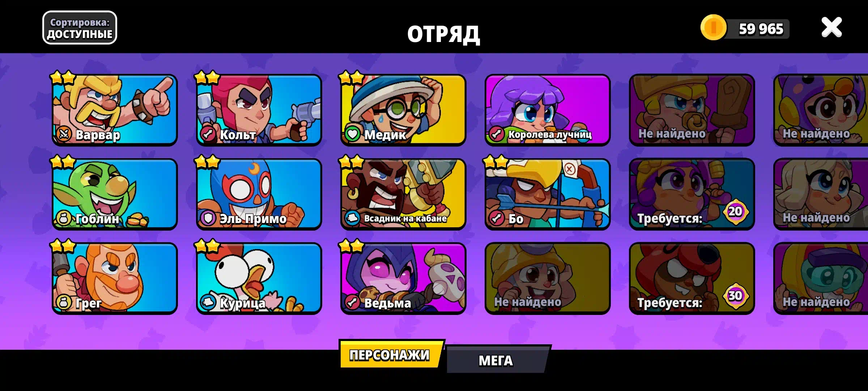Click the crossed swords icon by Варвар
Screen dimensions: 868x391
pos(64,134)
